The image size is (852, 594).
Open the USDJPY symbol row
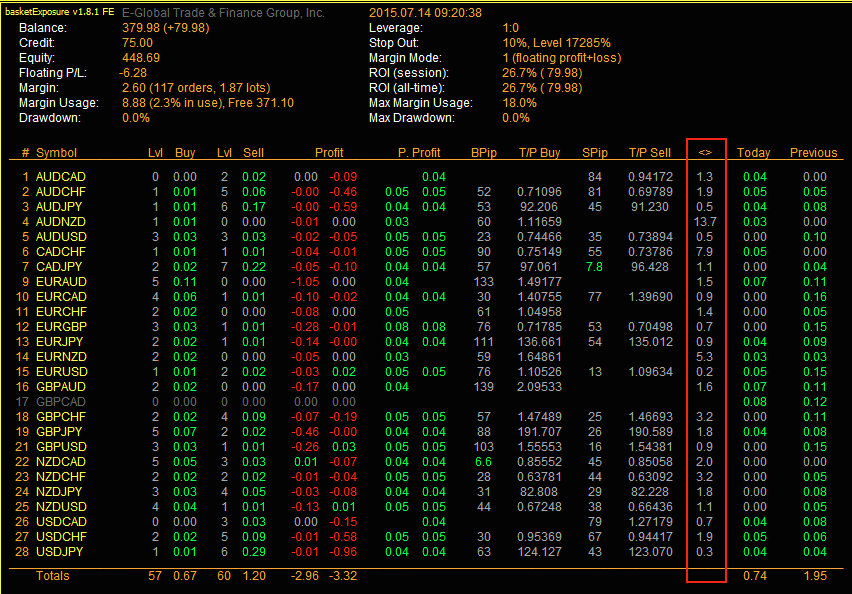pos(59,551)
